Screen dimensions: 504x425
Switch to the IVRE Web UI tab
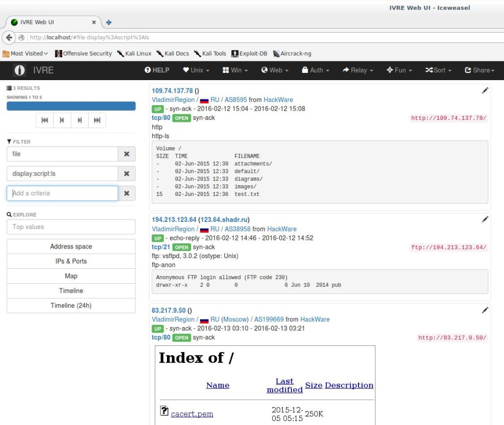(x=51, y=22)
